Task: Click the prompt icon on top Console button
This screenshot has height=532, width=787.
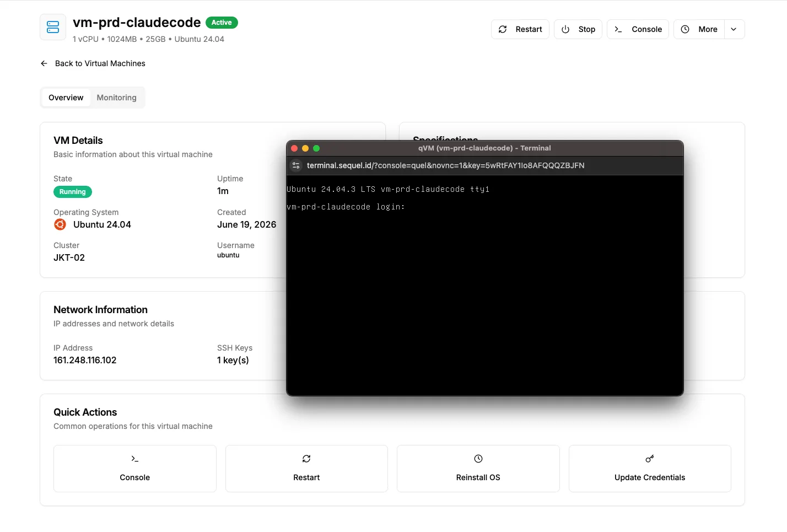Action: pyautogui.click(x=618, y=29)
